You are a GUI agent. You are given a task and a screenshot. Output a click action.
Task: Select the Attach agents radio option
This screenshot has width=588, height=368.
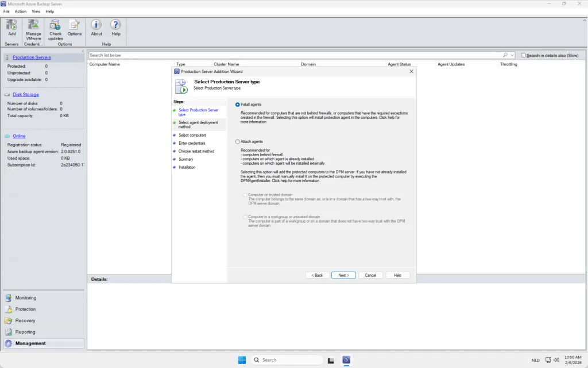pos(238,141)
